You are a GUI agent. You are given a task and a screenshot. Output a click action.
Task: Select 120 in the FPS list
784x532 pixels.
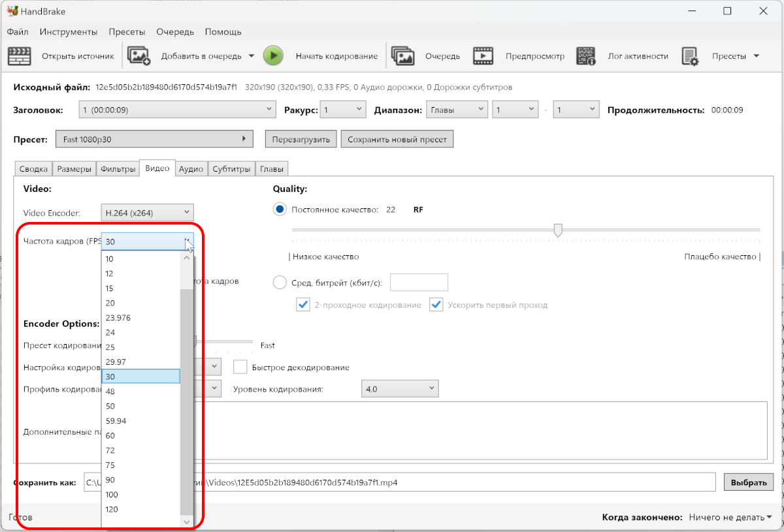click(140, 509)
